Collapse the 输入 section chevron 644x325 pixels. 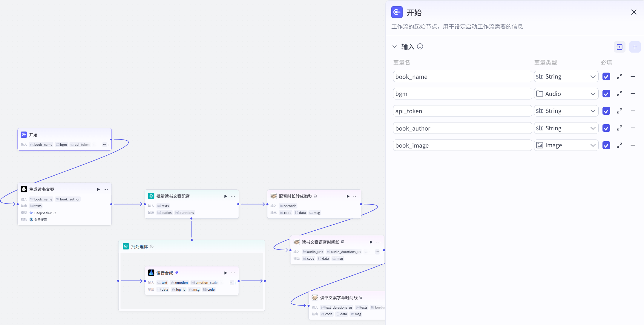coord(395,47)
